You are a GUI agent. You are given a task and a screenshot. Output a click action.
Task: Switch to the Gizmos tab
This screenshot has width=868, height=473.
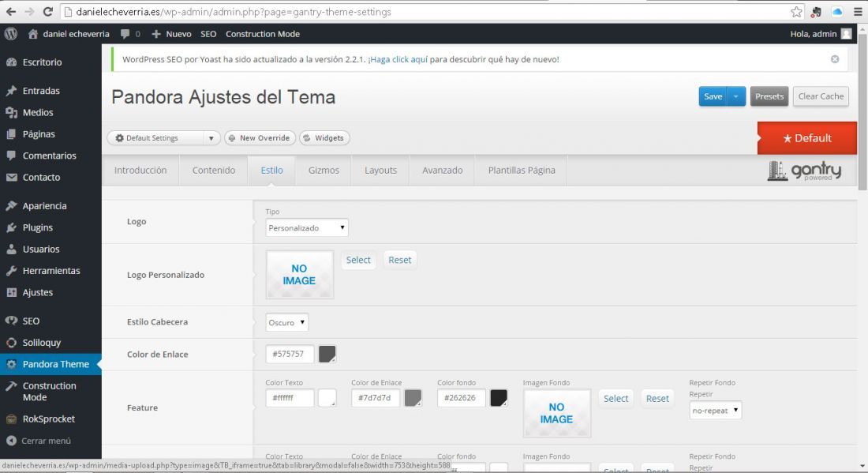[324, 170]
